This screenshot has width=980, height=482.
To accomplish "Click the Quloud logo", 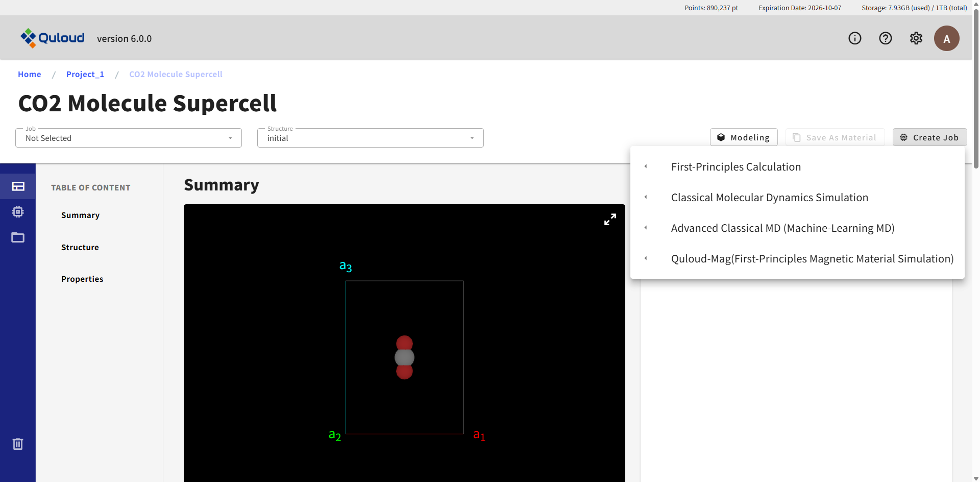I will (53, 38).
